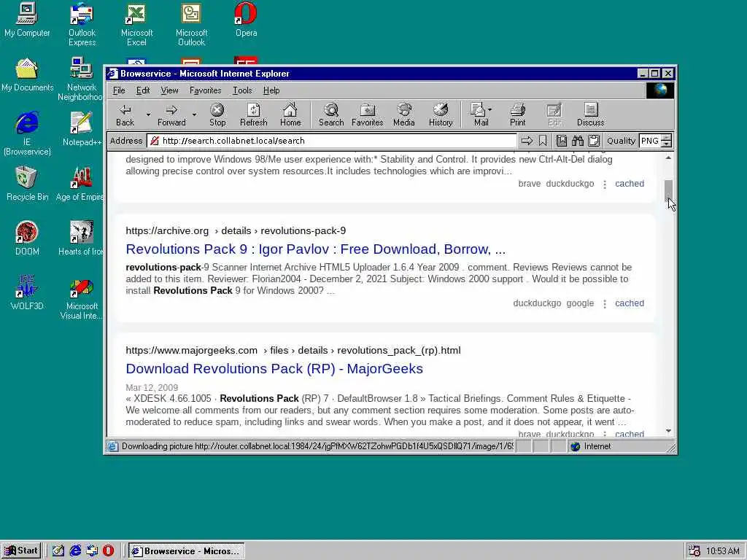
Task: Open the Back history dropdown arrow
Action: pos(148,114)
